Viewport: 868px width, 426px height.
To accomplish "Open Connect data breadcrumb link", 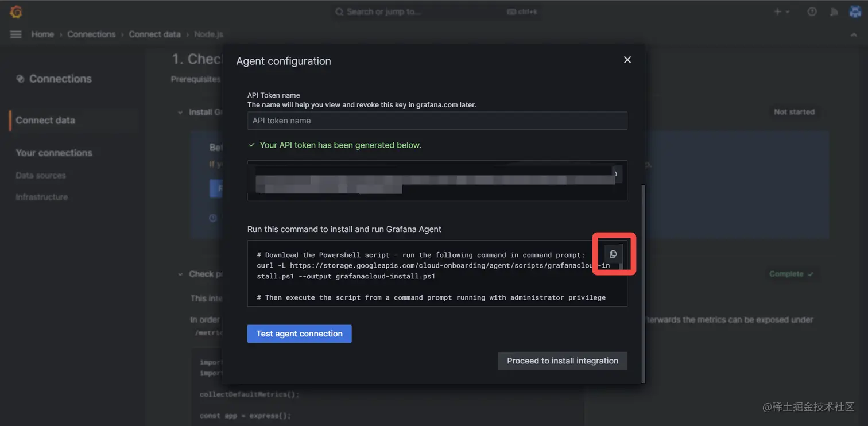I will 154,34.
